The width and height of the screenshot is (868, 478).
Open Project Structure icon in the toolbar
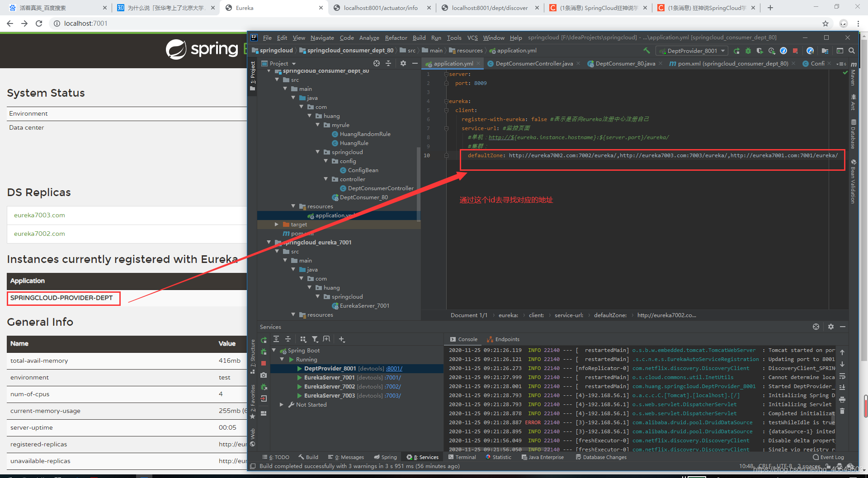[825, 51]
